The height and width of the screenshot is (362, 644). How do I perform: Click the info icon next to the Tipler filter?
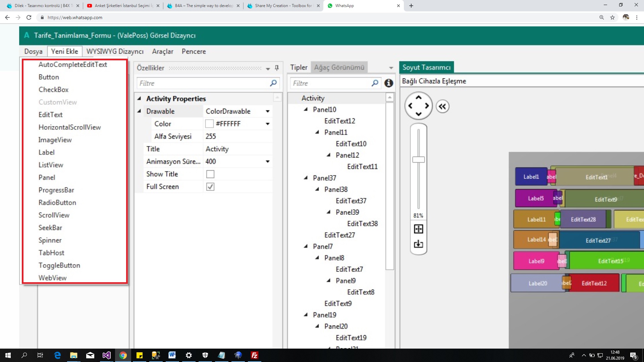pos(389,83)
